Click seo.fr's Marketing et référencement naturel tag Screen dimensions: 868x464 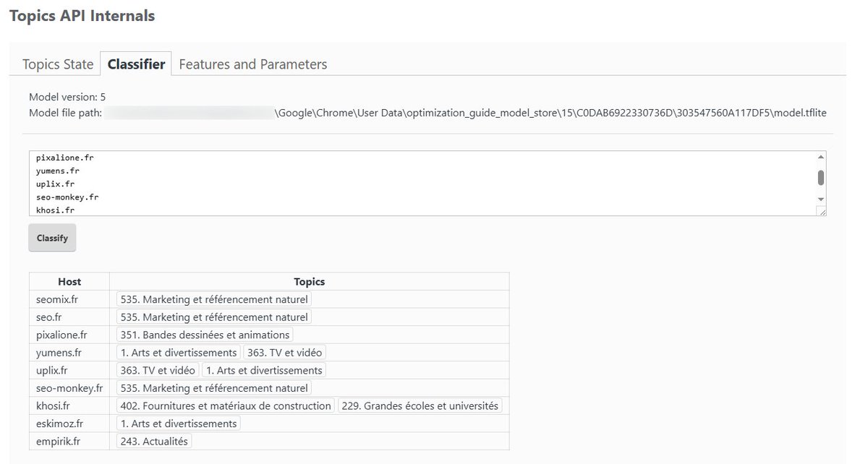pos(214,317)
